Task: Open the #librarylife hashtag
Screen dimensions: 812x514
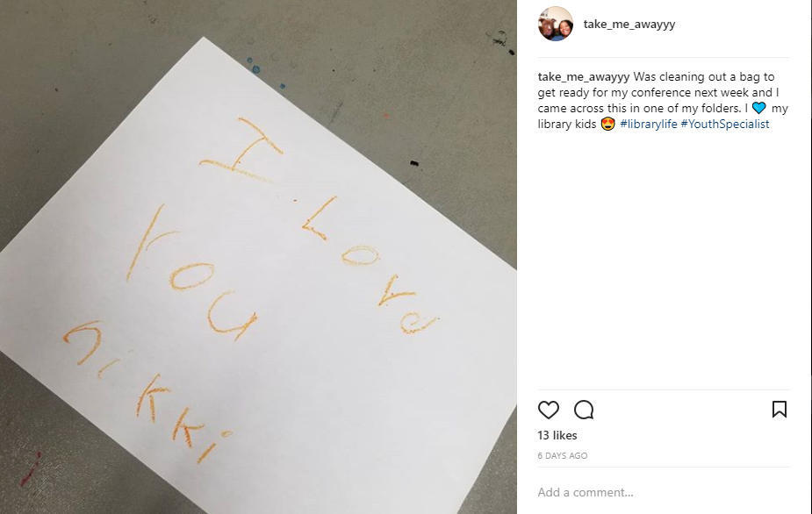Action: [649, 124]
